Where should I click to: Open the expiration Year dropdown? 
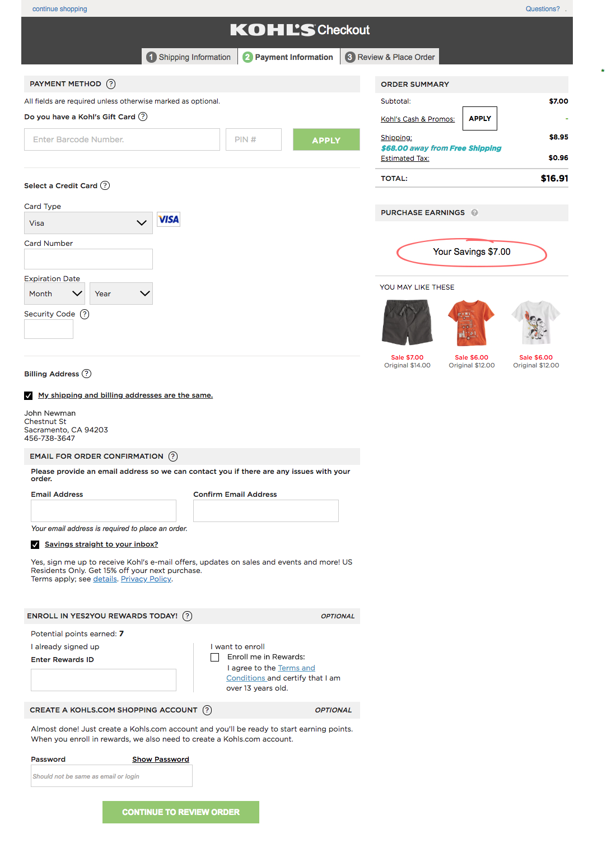[121, 294]
